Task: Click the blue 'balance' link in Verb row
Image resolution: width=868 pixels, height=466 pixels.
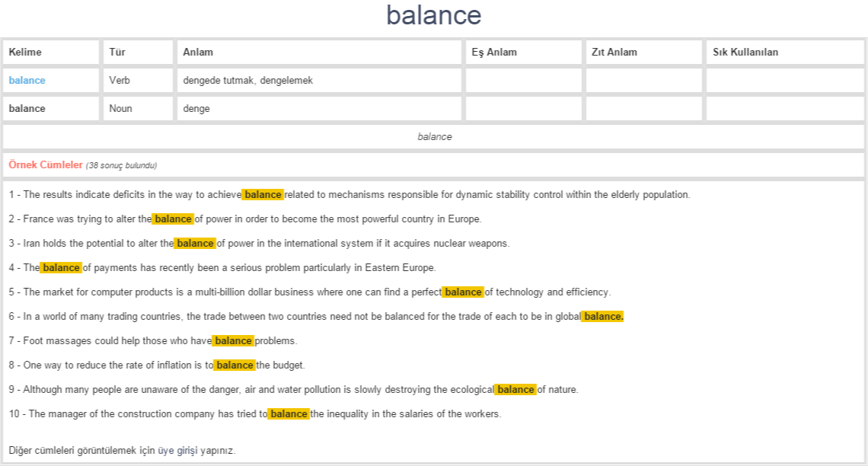Action: click(x=27, y=81)
